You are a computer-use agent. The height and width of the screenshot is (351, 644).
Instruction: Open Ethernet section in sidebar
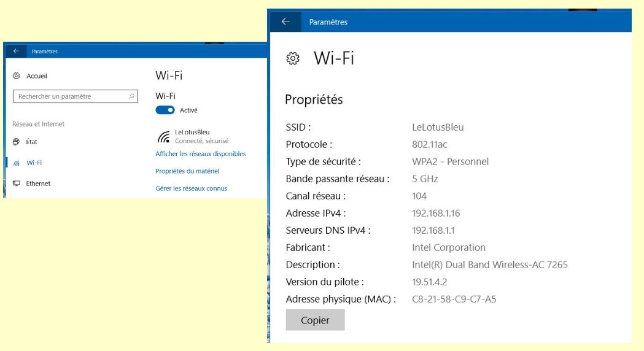(38, 183)
